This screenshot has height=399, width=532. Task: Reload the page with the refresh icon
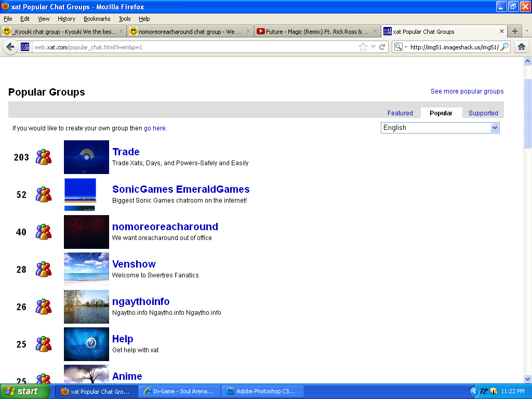click(x=382, y=47)
